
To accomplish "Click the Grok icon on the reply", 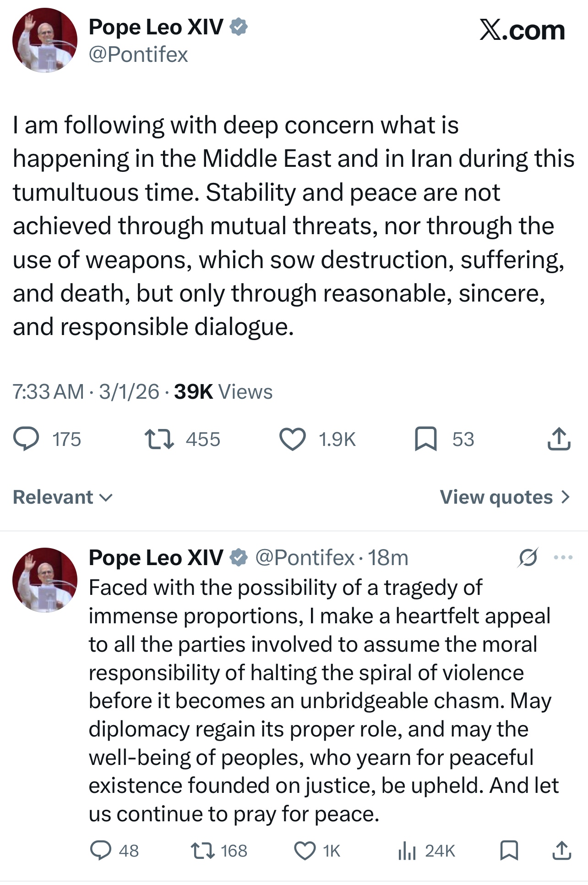I will click(528, 557).
